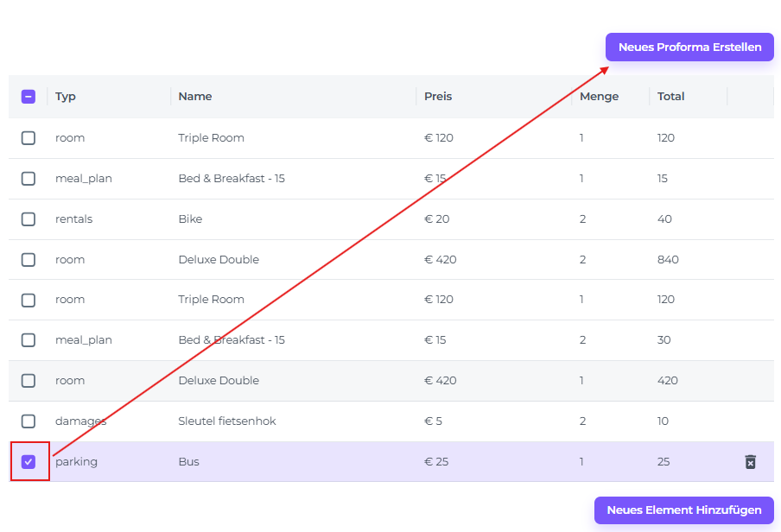
Task: Click the Bike name cell
Action: click(190, 219)
